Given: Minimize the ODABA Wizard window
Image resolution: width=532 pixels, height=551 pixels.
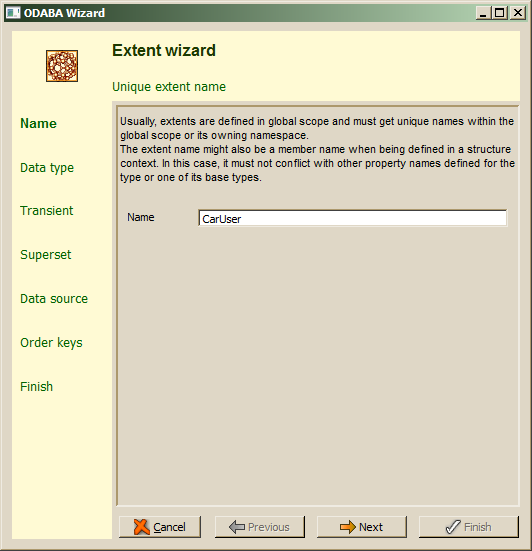Looking at the screenshot, I should point(484,13).
